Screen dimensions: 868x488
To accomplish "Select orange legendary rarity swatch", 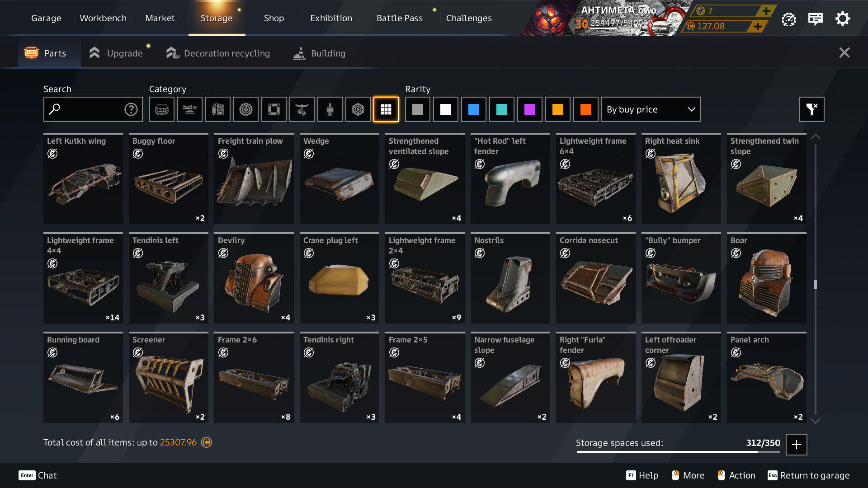I will (x=558, y=109).
